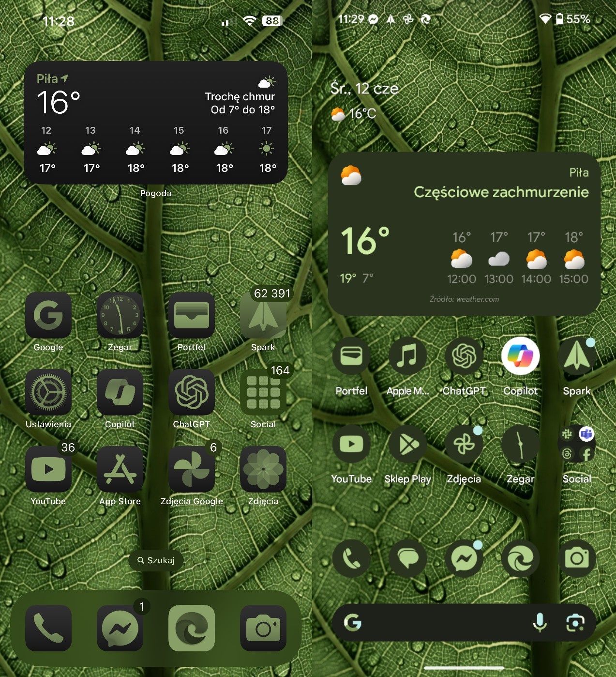Tap the 15:00 forecast in right widget
The image size is (616, 677).
574,258
